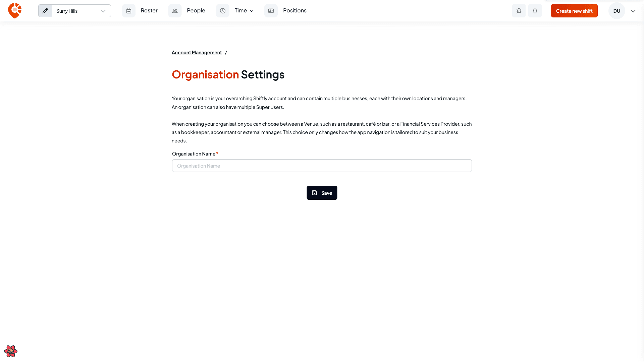644x362 pixels.
Task: Click the Positions ID card icon
Action: pos(271,11)
